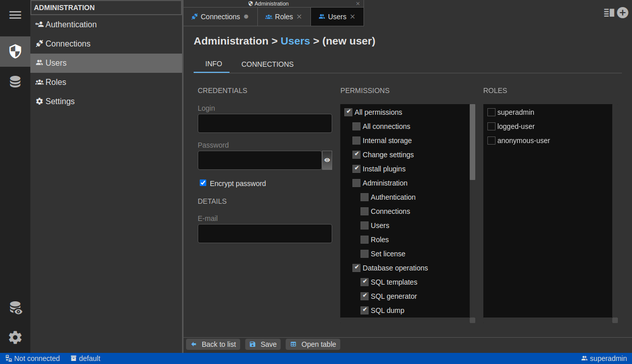The image size is (632, 364).
Task: Uncheck the SQL templates permission
Action: click(365, 282)
